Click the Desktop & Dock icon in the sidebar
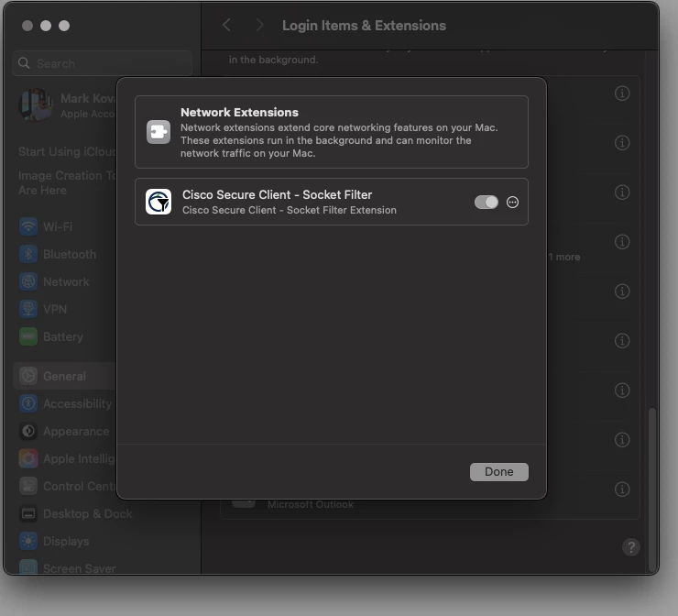 click(x=28, y=514)
